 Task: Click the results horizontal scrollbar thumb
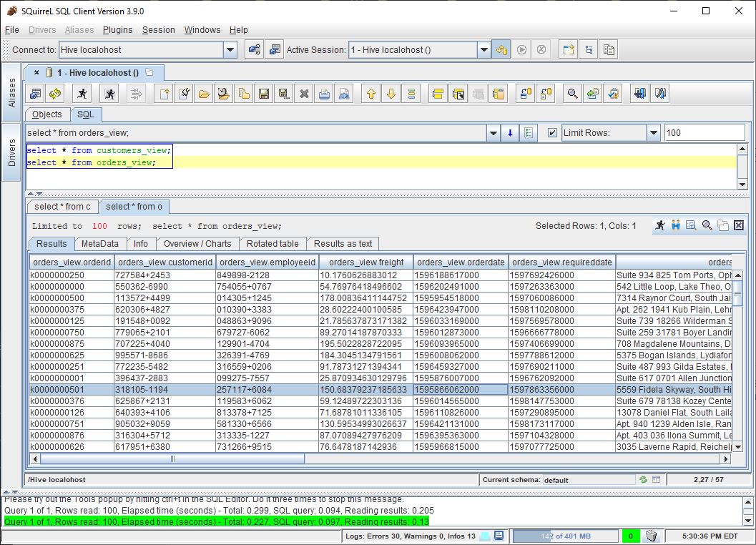pyautogui.click(x=172, y=458)
